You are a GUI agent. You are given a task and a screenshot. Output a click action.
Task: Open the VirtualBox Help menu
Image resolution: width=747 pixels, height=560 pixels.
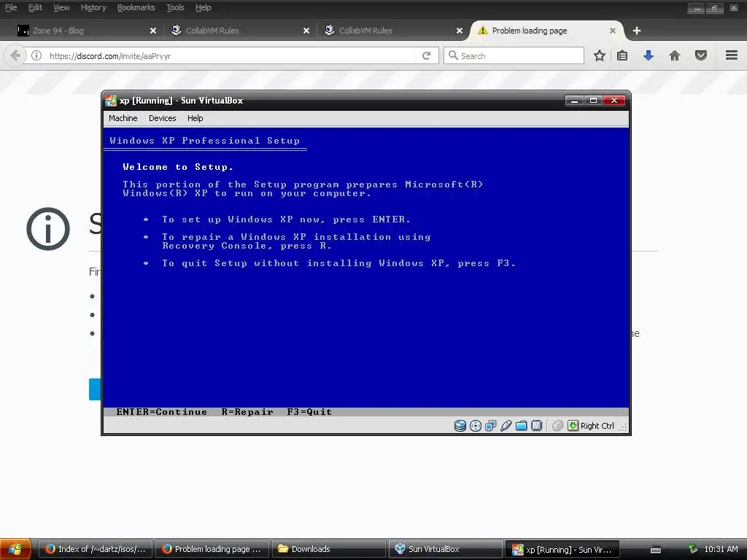pos(196,118)
